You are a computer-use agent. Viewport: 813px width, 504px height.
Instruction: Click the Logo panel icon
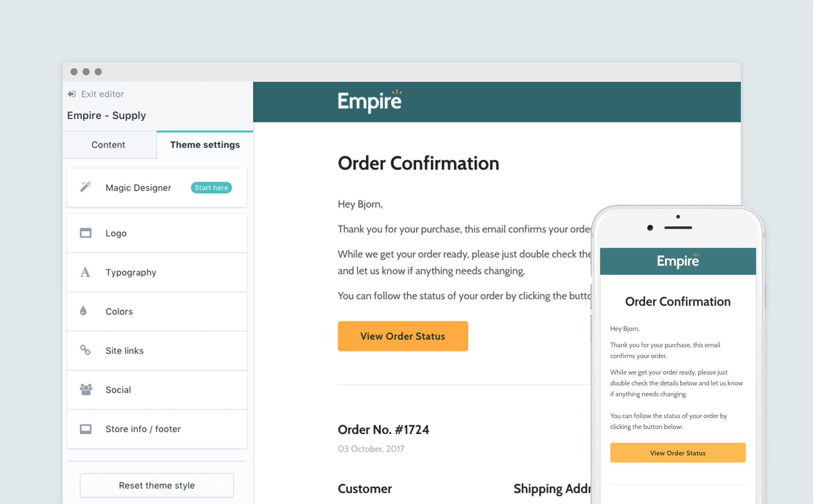coord(86,233)
